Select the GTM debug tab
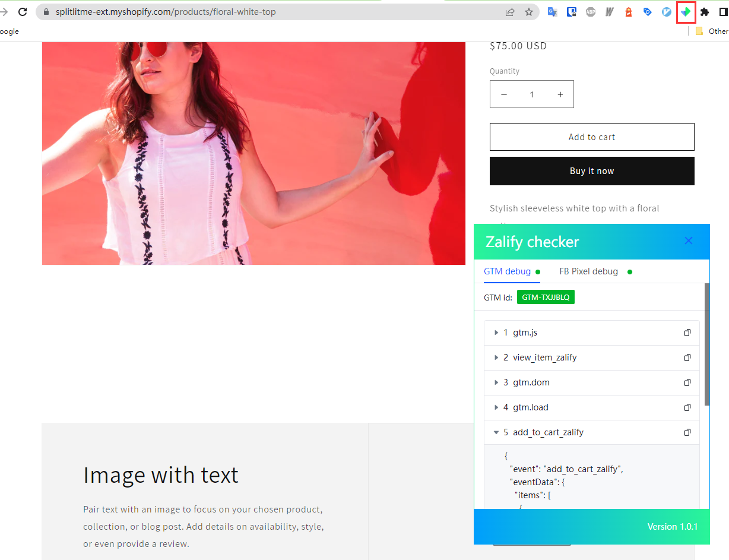Viewport: 729px width, 560px height. click(507, 271)
